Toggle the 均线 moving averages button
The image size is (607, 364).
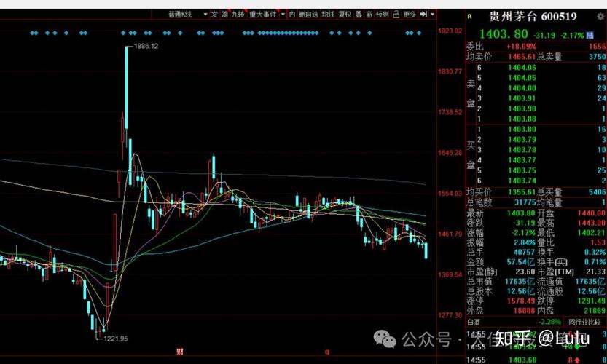(328, 15)
